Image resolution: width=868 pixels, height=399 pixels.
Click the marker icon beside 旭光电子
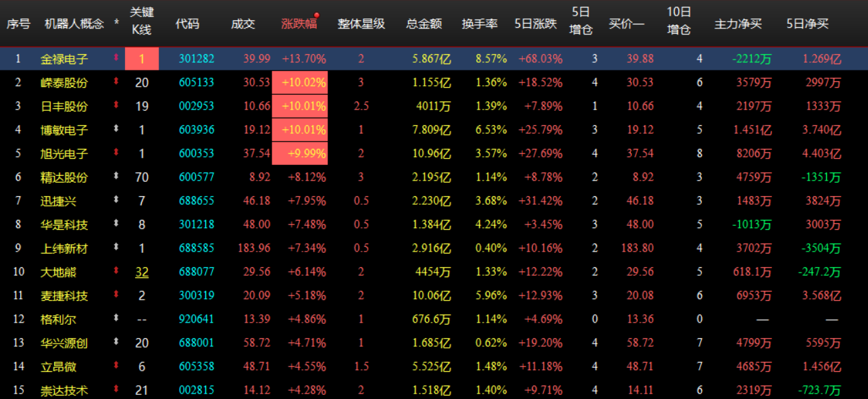[x=116, y=153]
